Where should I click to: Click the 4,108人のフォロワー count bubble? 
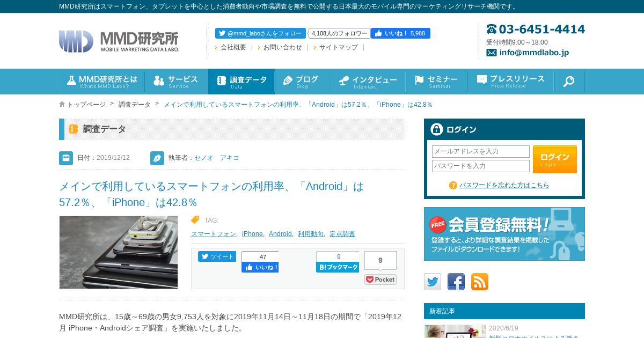(x=340, y=33)
